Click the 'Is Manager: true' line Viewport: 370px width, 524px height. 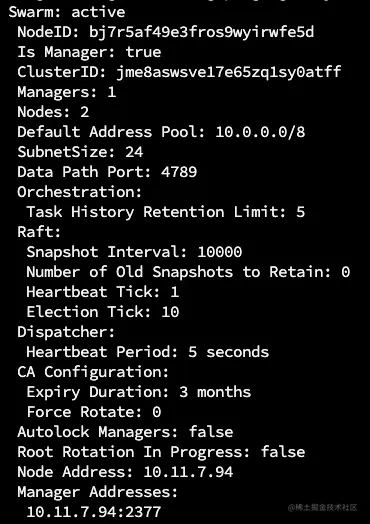89,52
